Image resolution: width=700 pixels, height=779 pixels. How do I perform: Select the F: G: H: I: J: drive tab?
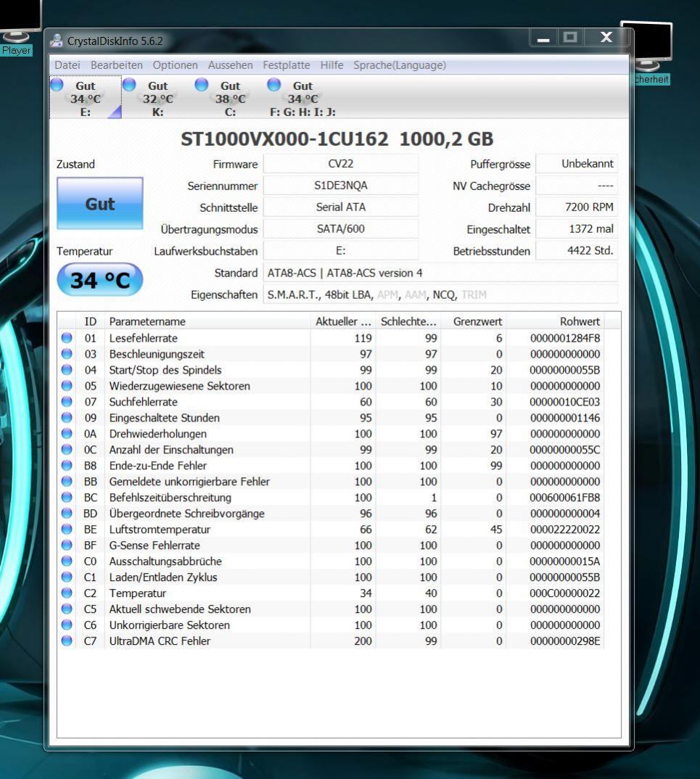[302, 98]
